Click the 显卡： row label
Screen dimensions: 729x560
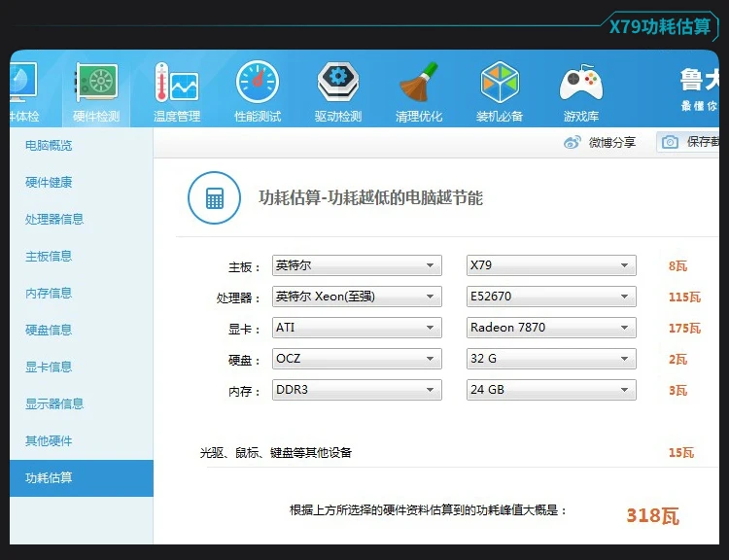tap(244, 330)
